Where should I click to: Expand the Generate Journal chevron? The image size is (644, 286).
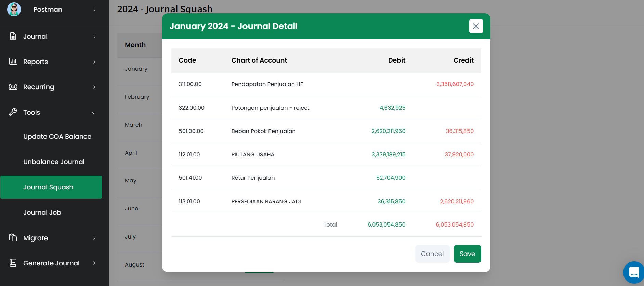pyautogui.click(x=94, y=263)
